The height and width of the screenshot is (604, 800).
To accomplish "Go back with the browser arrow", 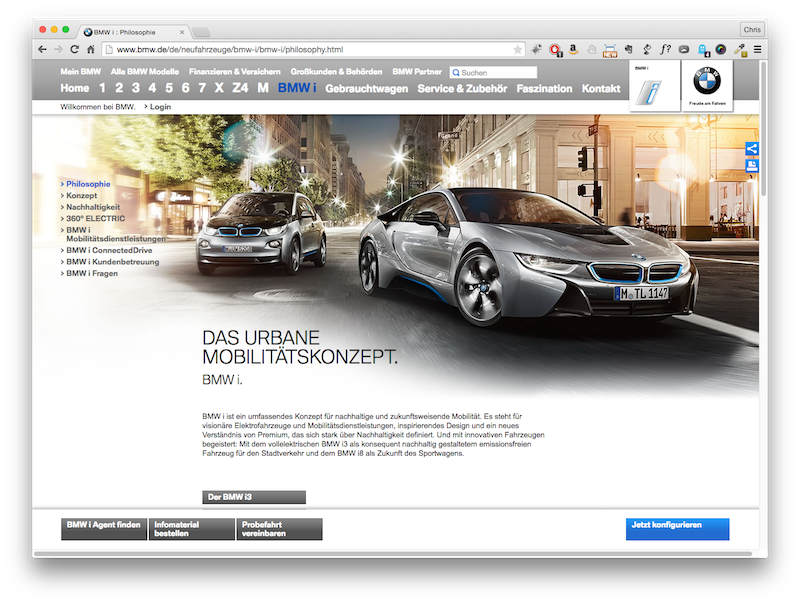I will (43, 49).
